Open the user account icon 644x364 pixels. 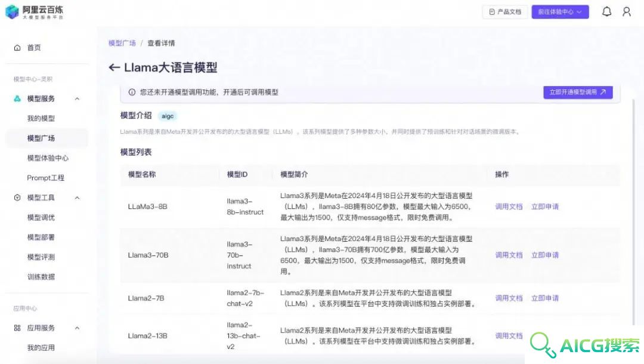point(626,11)
